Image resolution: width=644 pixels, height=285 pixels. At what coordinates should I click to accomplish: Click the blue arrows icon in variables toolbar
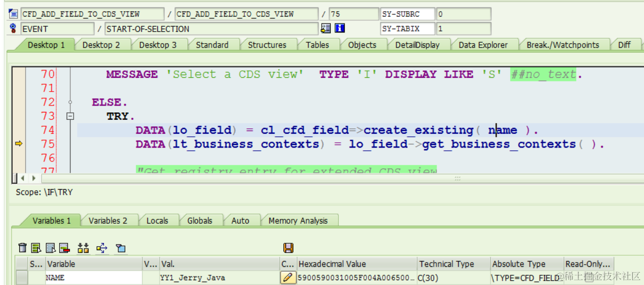[102, 248]
